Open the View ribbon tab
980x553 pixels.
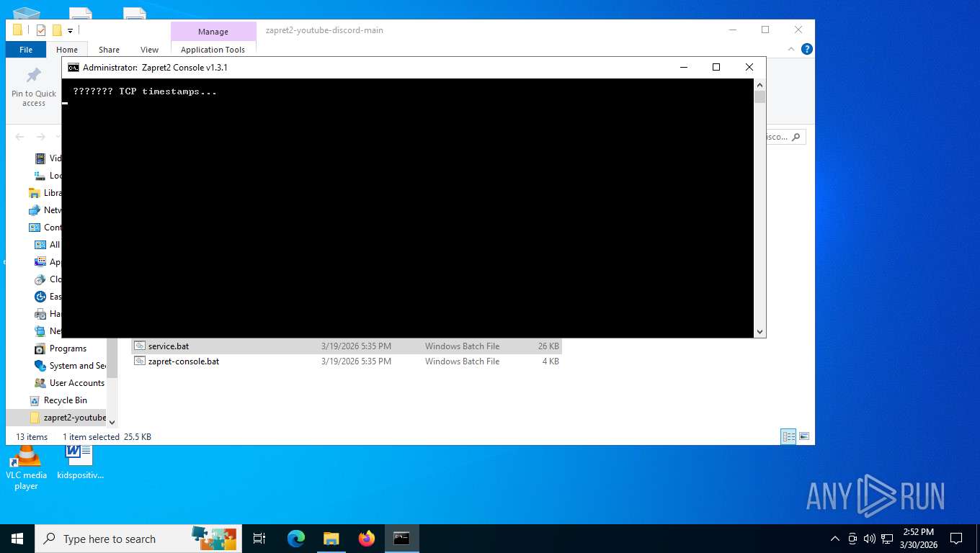(x=149, y=50)
